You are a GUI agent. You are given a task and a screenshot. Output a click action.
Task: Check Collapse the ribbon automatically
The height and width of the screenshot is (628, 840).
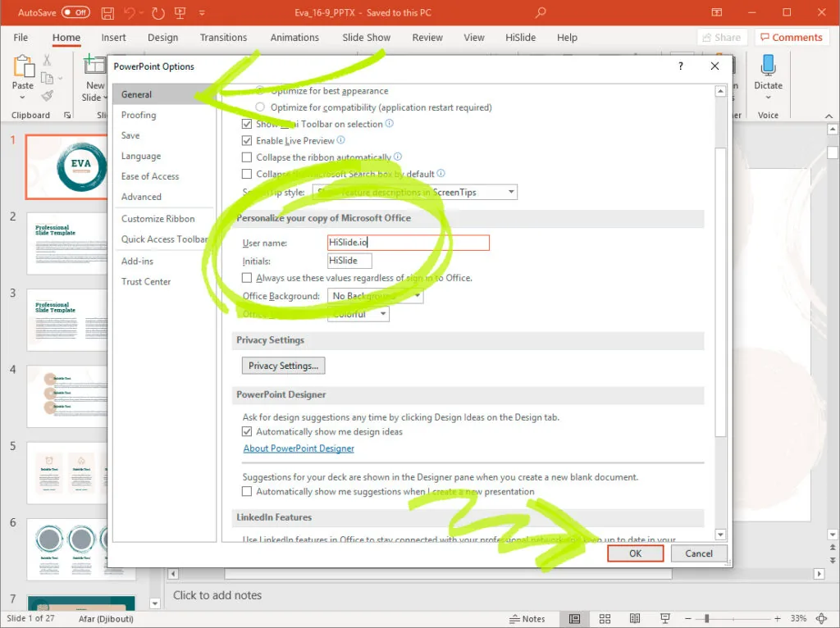(246, 157)
